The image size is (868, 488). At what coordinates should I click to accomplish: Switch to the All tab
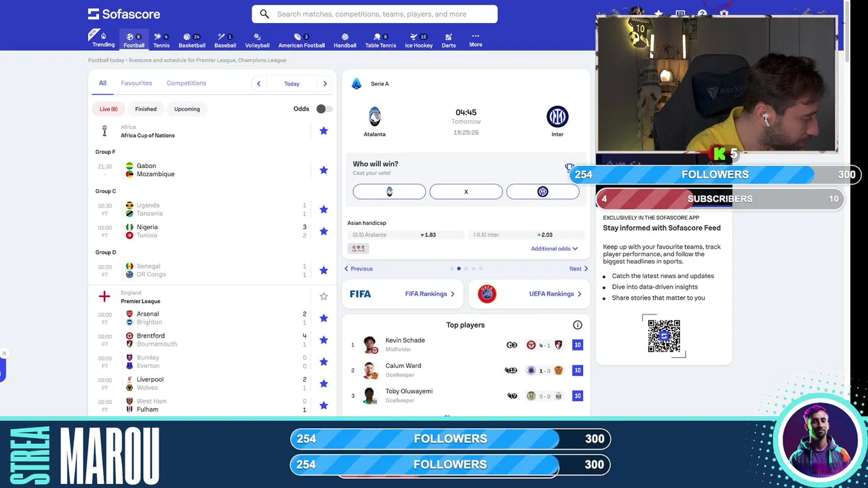(102, 83)
